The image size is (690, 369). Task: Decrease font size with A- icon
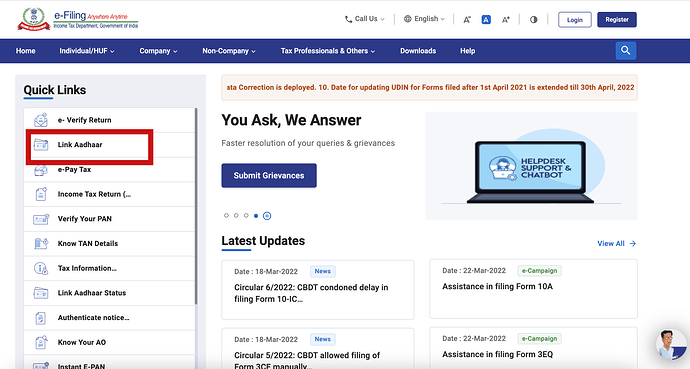(x=467, y=19)
